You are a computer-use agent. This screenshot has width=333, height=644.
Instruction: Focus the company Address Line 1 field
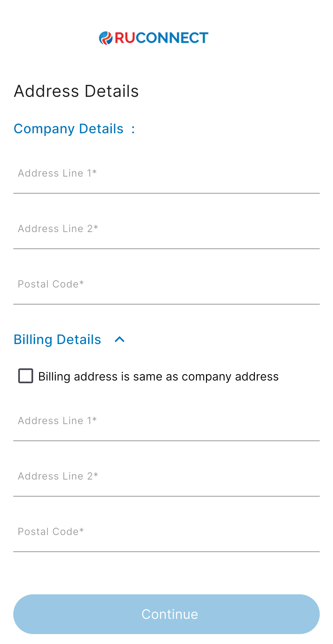(166, 174)
